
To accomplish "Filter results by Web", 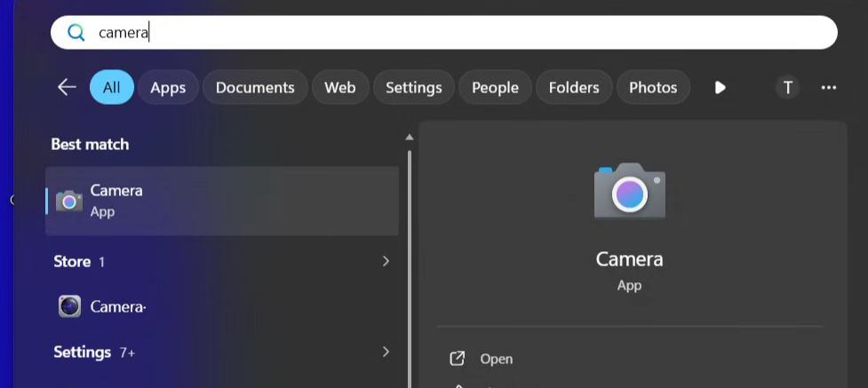I will click(340, 87).
